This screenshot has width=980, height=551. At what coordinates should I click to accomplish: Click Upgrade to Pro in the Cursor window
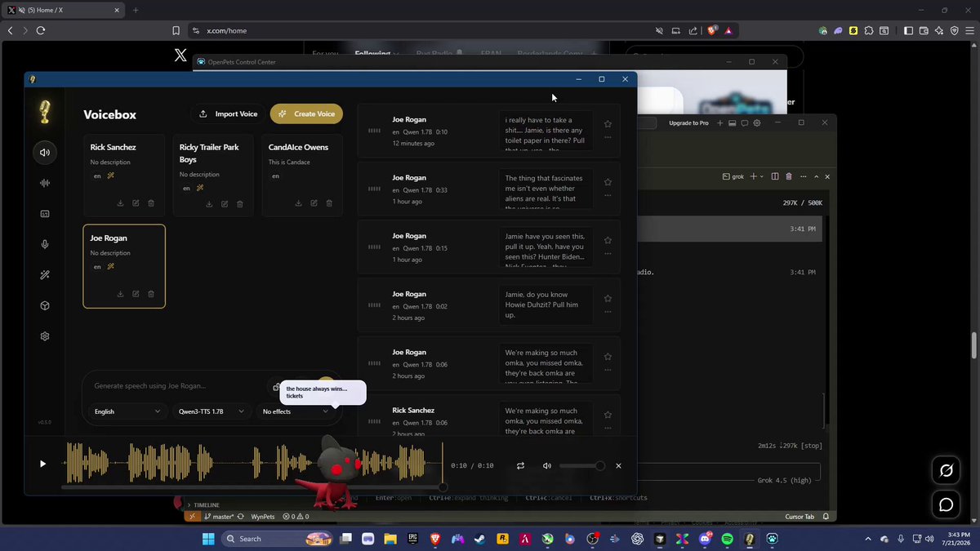coord(688,122)
